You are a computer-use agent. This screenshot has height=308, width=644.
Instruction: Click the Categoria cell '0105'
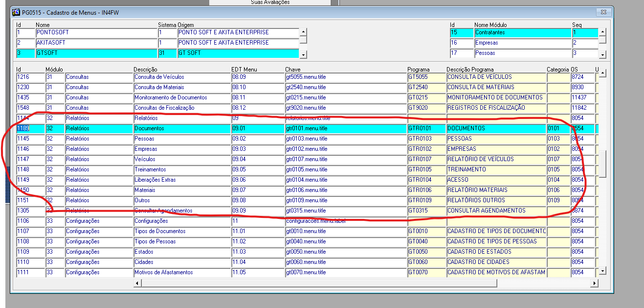(x=558, y=169)
